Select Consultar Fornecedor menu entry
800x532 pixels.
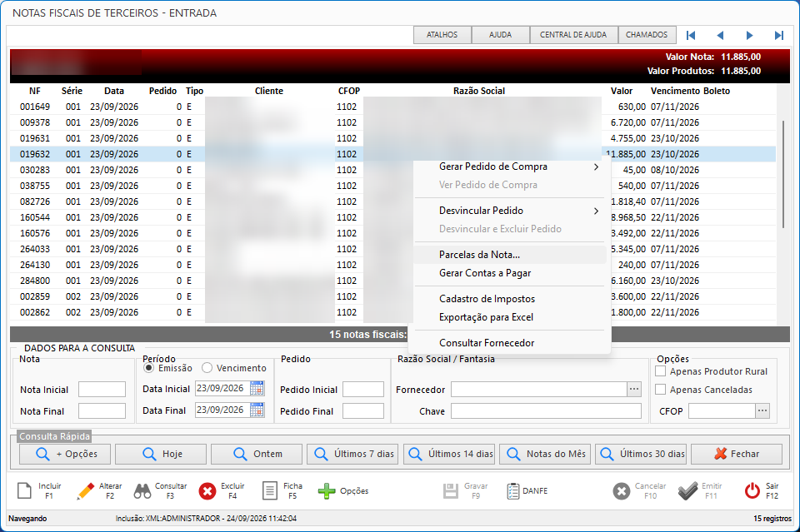coord(511,343)
